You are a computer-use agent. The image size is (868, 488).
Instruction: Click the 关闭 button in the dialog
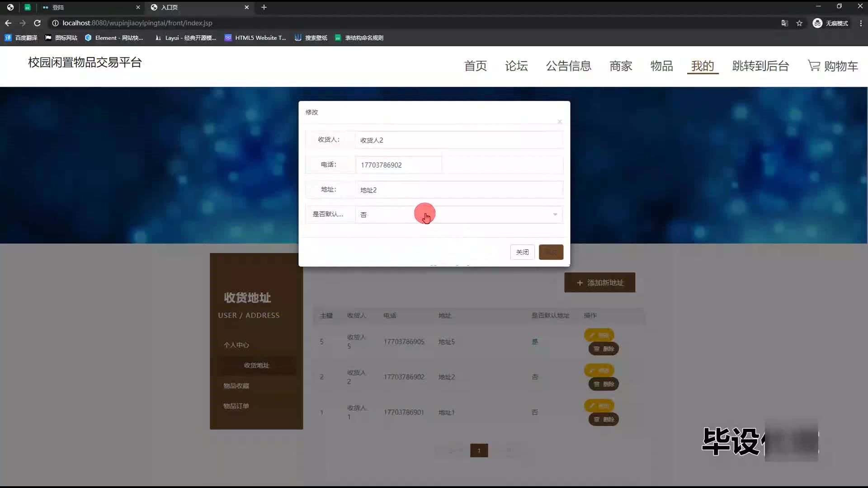point(522,252)
